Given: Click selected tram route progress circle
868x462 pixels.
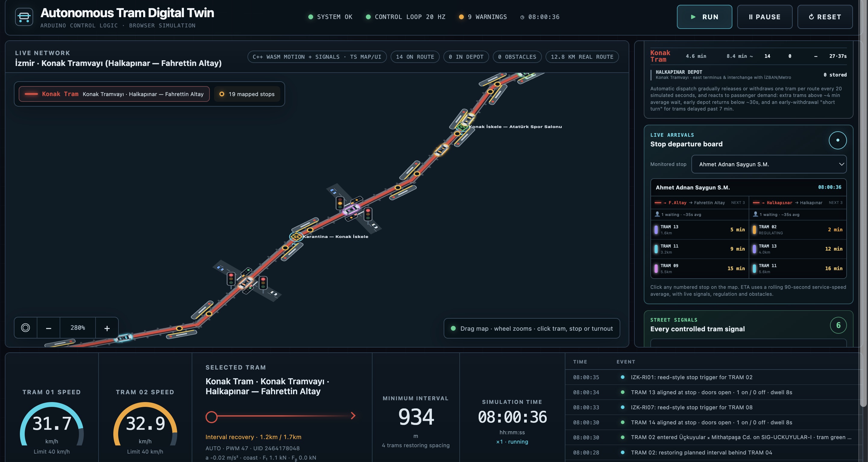Looking at the screenshot, I should click(x=211, y=417).
